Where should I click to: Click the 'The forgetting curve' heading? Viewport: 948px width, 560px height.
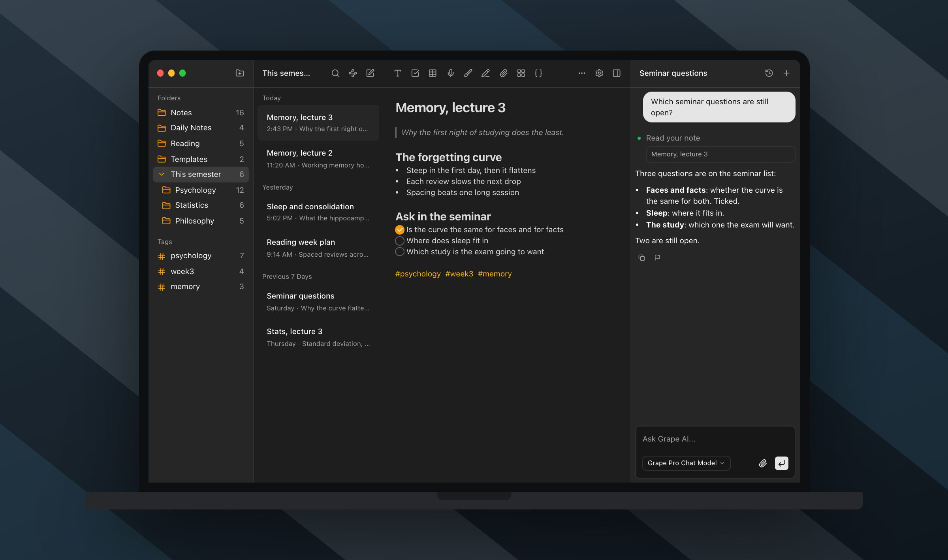[x=448, y=157]
